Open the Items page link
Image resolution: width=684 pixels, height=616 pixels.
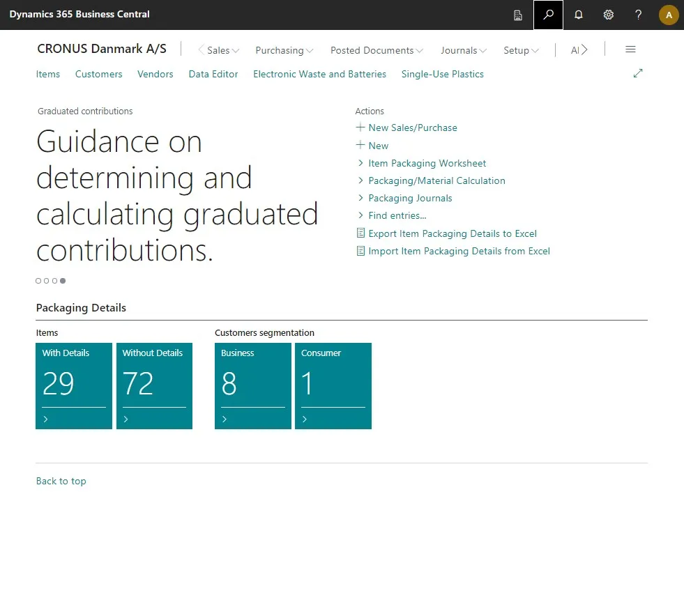tap(48, 74)
